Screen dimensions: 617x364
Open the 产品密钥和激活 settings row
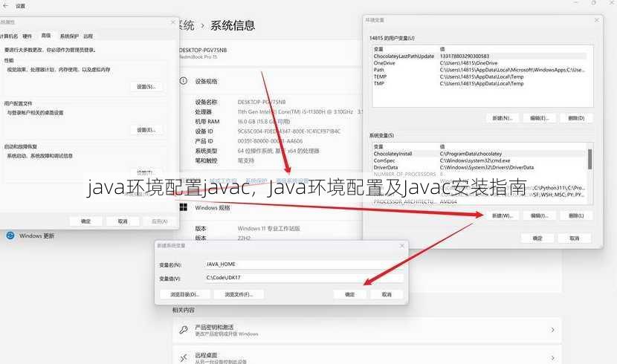[x=366, y=330]
